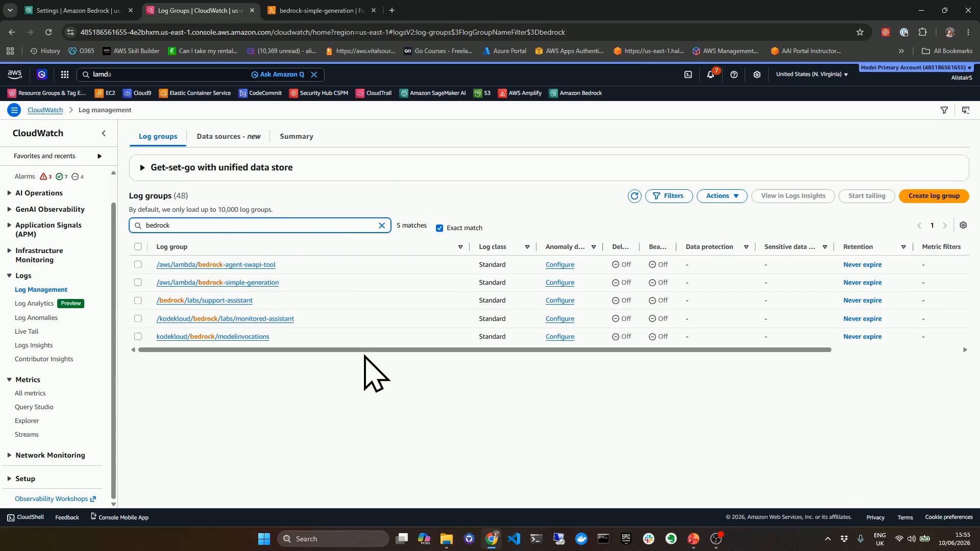Tick the /bedrock/labs/support-assistant checkbox
The height and width of the screenshot is (551, 980).
pyautogui.click(x=138, y=300)
